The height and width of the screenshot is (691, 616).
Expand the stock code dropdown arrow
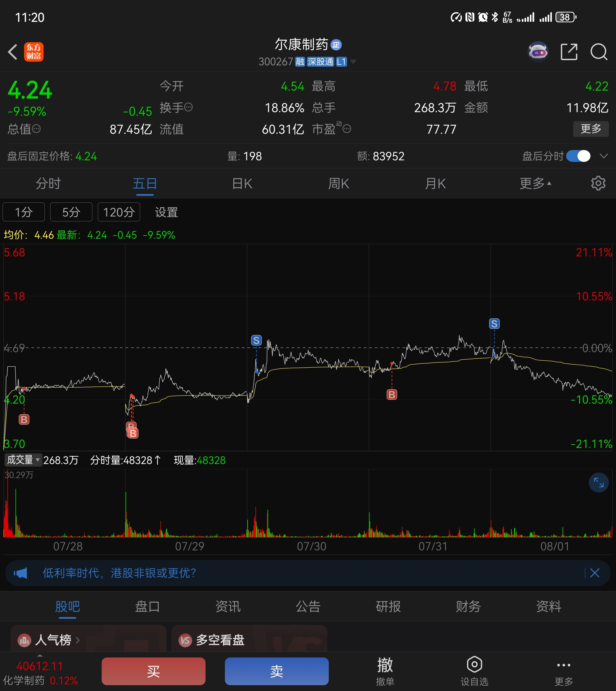(353, 61)
